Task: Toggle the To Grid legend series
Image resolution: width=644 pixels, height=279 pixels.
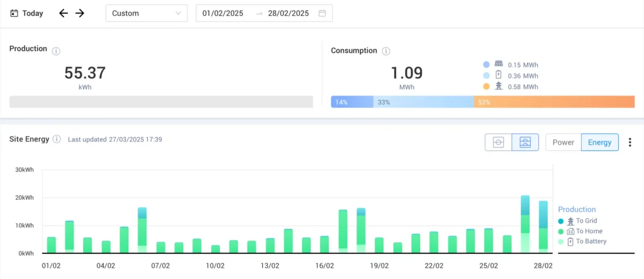Action: point(577,221)
